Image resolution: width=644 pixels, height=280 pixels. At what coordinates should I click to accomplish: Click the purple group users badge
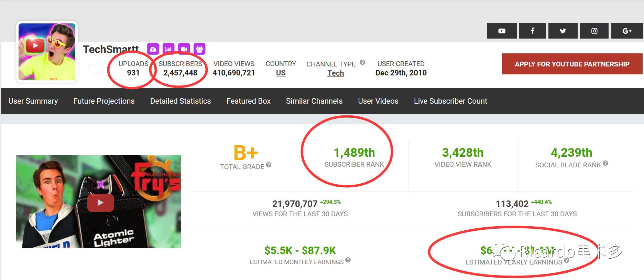click(x=199, y=49)
